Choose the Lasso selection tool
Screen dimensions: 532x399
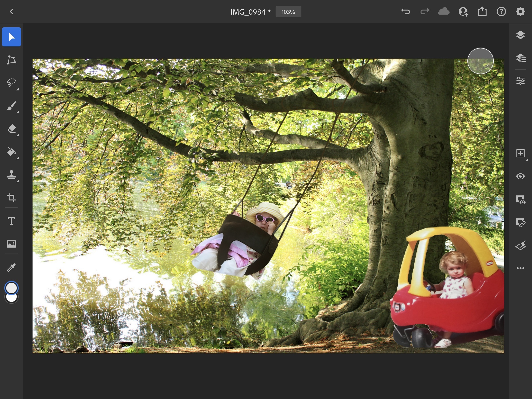(x=11, y=83)
